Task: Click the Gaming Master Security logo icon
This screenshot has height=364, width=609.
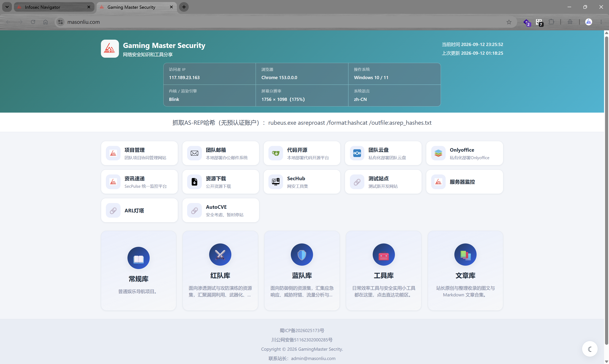Action: point(110,49)
